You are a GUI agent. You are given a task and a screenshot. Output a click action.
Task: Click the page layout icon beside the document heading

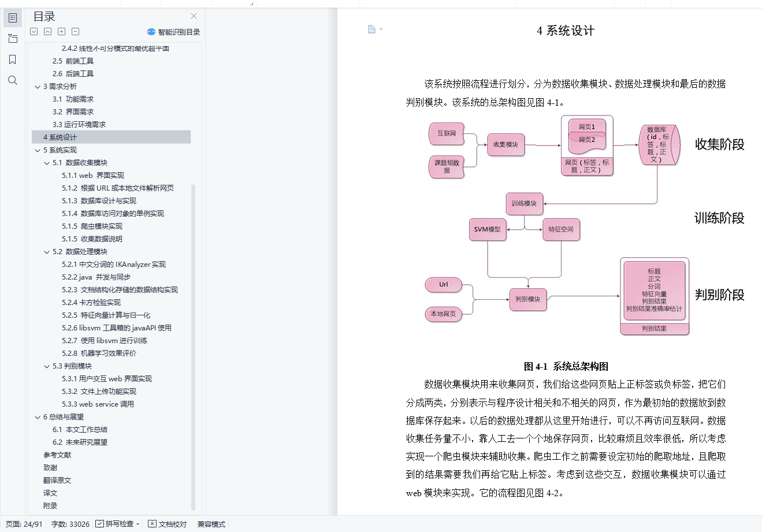pos(371,29)
